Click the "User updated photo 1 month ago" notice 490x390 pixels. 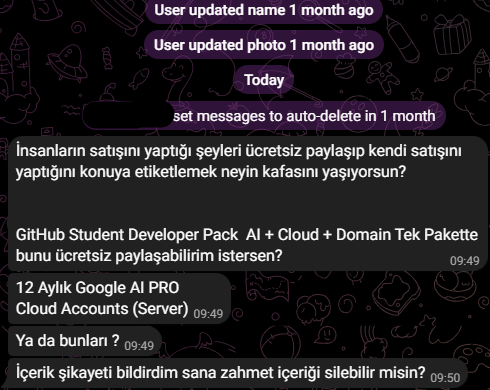[x=264, y=45]
